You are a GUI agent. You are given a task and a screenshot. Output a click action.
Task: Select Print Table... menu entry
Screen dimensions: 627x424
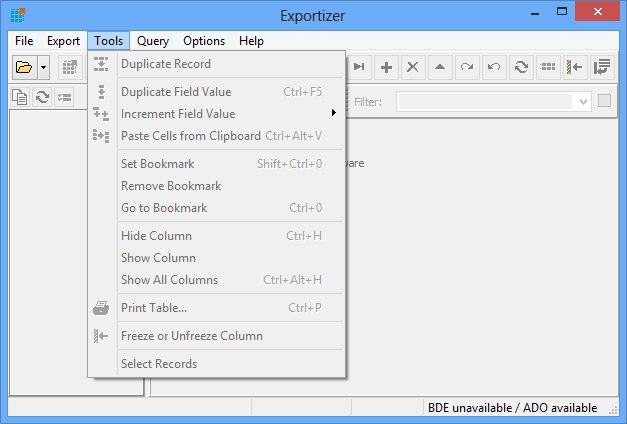[216, 308]
